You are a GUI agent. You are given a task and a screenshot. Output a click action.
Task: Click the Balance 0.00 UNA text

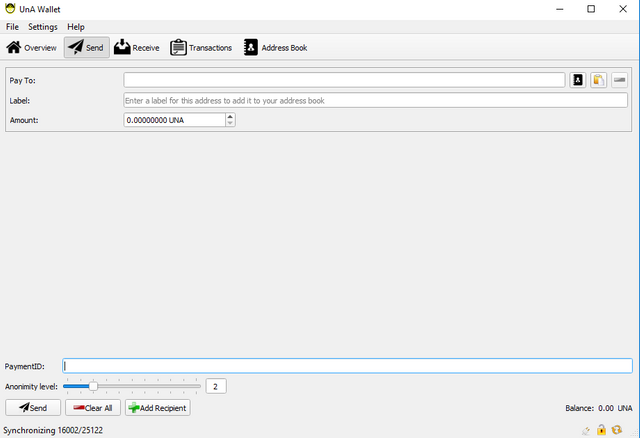(599, 408)
